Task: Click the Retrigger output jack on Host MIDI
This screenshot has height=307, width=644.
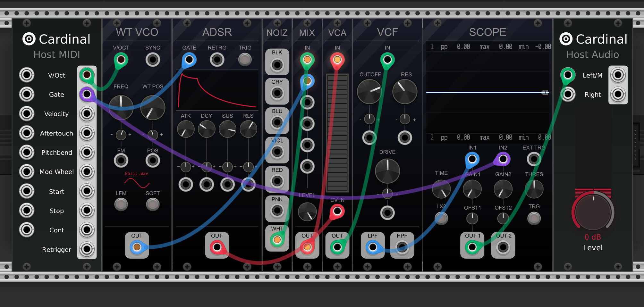Action: [87, 249]
